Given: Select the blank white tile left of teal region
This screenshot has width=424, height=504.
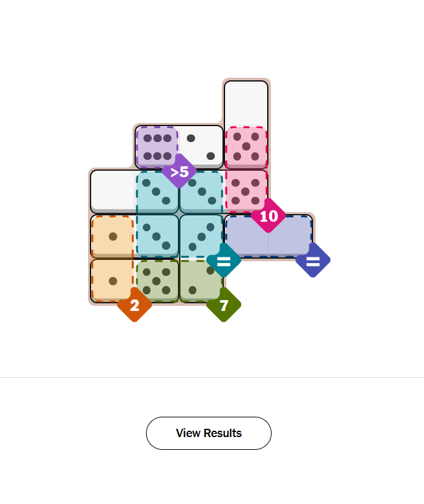Looking at the screenshot, I should click(113, 191).
